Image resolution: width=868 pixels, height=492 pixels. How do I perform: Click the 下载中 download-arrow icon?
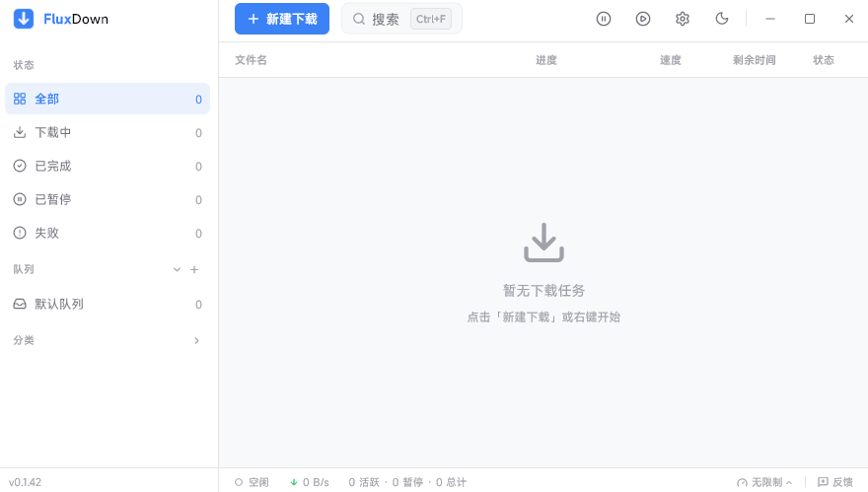(x=20, y=133)
